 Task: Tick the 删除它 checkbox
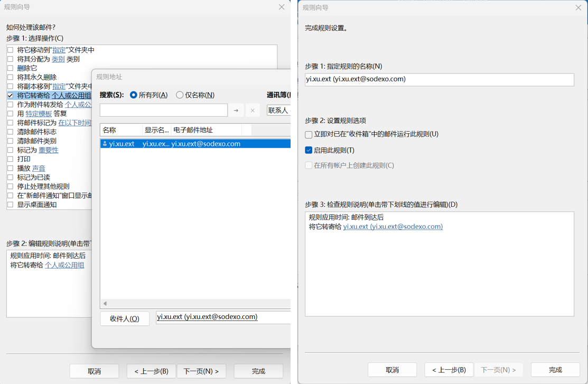(x=10, y=68)
